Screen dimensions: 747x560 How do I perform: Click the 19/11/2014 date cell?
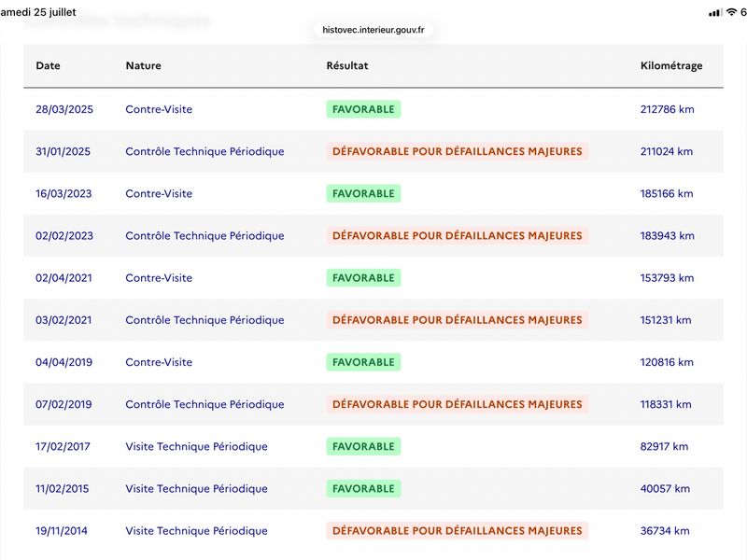click(x=62, y=530)
